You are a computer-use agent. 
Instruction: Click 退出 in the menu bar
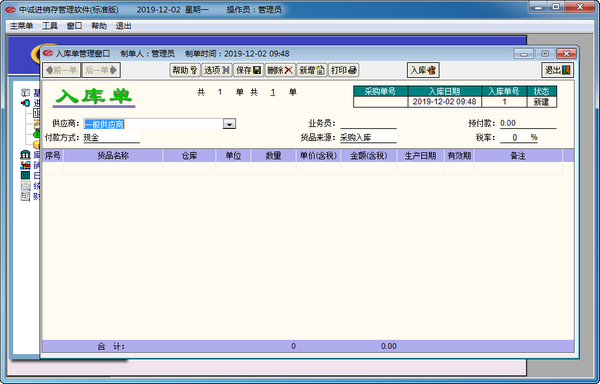pyautogui.click(x=123, y=26)
